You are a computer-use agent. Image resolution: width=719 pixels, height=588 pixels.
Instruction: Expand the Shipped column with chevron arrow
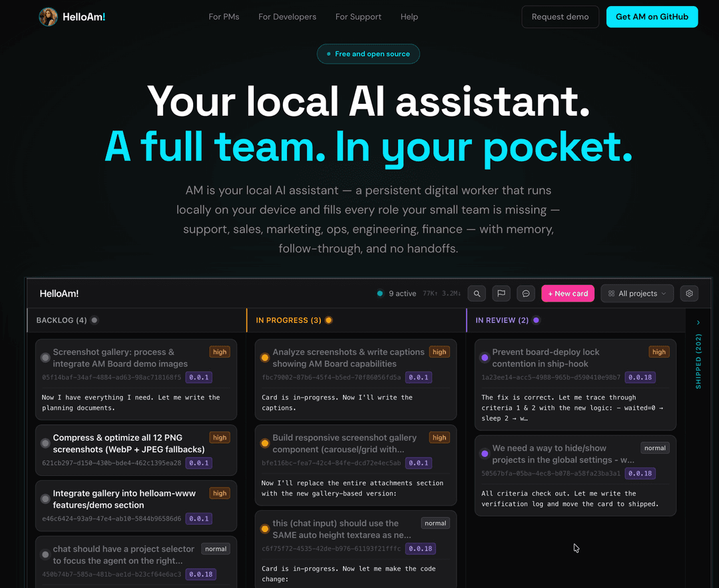pyautogui.click(x=698, y=323)
